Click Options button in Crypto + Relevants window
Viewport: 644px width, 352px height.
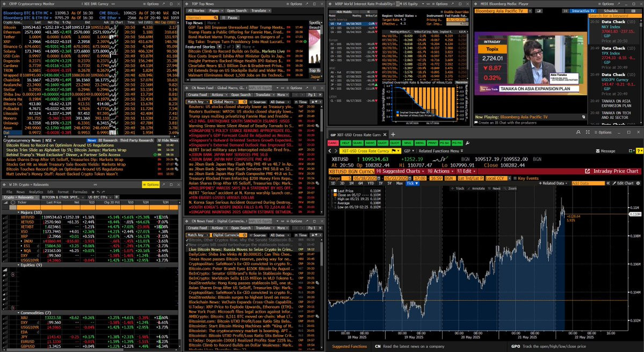click(151, 185)
